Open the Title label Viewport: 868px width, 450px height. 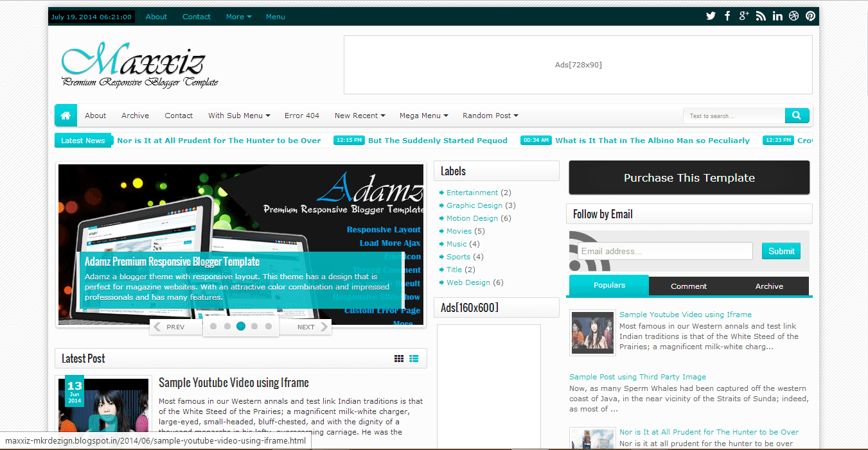pyautogui.click(x=454, y=270)
